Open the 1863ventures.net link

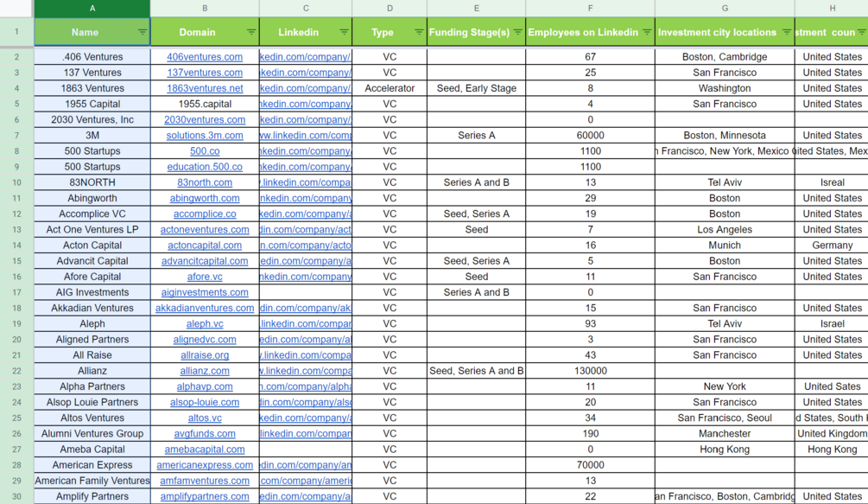click(205, 88)
